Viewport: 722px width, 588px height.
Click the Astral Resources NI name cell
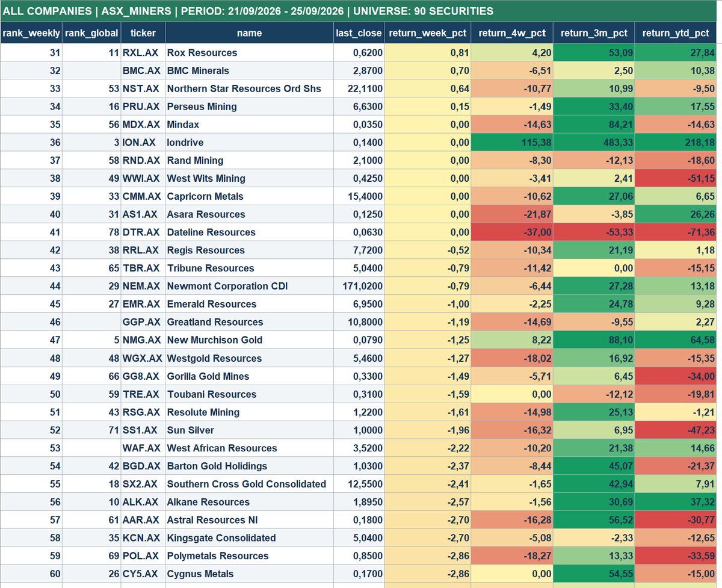249,520
